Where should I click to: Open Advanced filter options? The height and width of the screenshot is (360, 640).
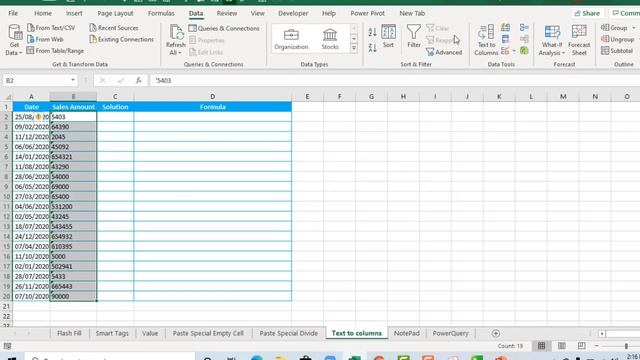point(444,52)
